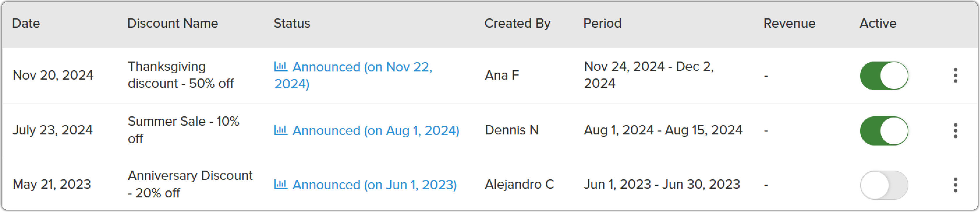Open Announced (on Aug 1, 2024) link
The height and width of the screenshot is (212, 980).
pyautogui.click(x=376, y=130)
